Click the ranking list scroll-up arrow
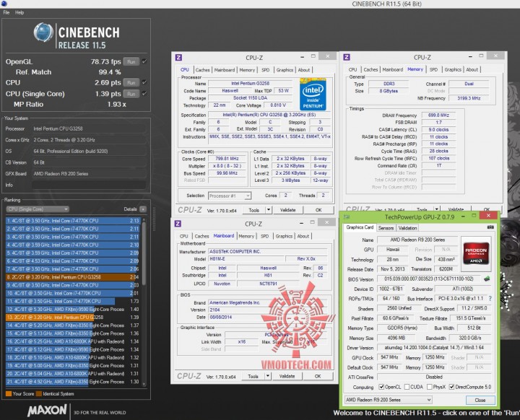 (144, 220)
